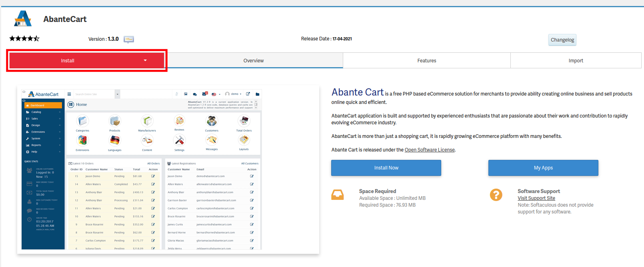Follow the Open Software License link
The image size is (644, 267).
point(430,150)
